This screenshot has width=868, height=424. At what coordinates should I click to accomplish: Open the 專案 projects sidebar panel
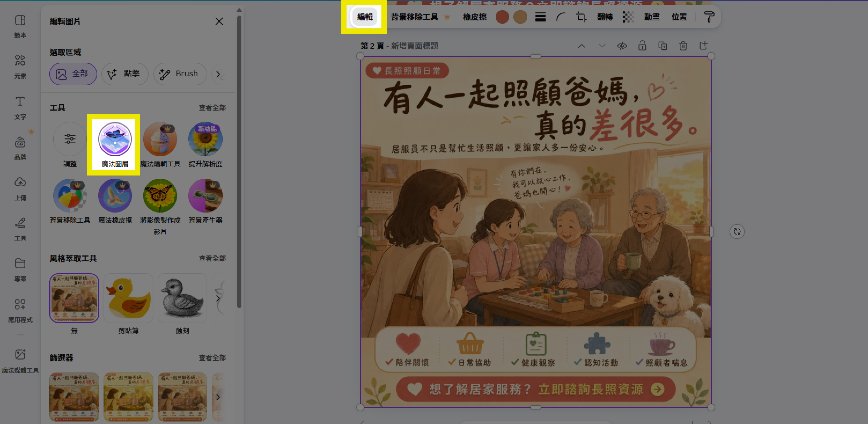click(x=20, y=270)
